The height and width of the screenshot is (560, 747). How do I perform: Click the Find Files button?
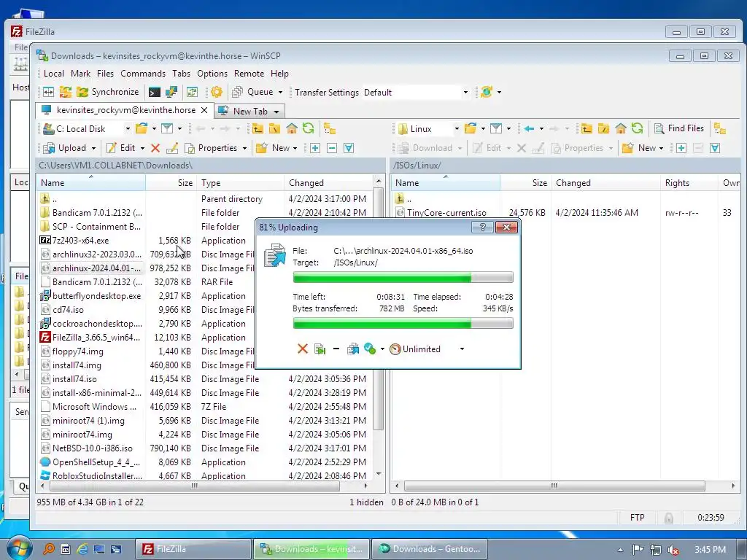pyautogui.click(x=679, y=128)
